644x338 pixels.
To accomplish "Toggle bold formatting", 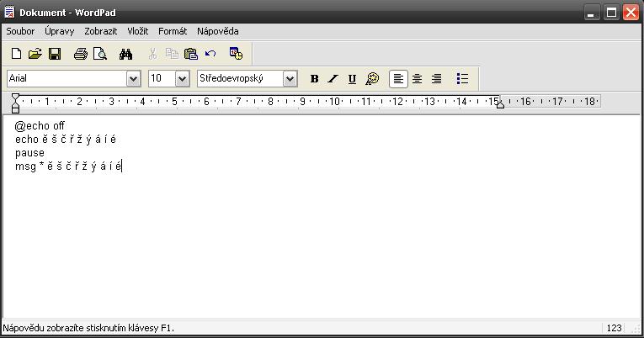I will click(x=314, y=79).
